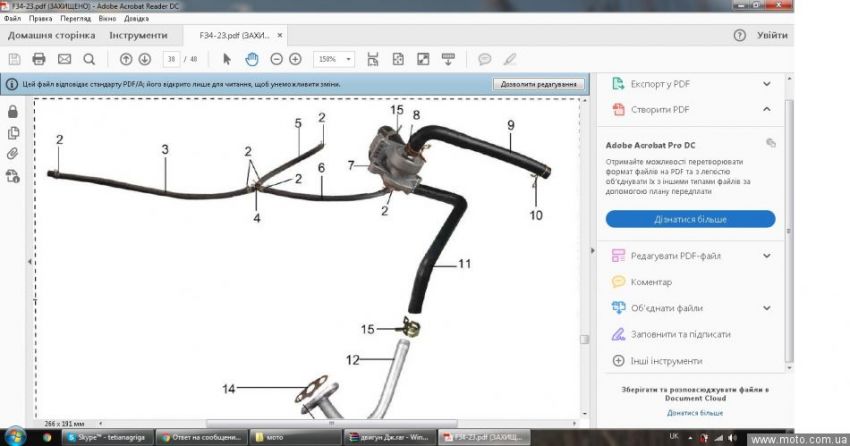850x446 pixels.
Task: Click the Print file icon
Action: pyautogui.click(x=39, y=59)
